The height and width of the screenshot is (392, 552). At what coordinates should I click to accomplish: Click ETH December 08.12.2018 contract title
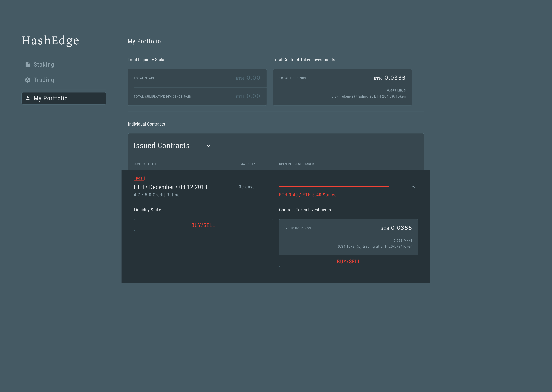[x=170, y=187]
